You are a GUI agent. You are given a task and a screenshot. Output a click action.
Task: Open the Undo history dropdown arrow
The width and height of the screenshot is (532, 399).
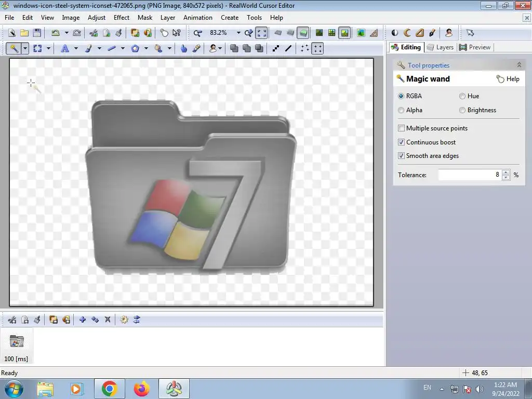66,33
